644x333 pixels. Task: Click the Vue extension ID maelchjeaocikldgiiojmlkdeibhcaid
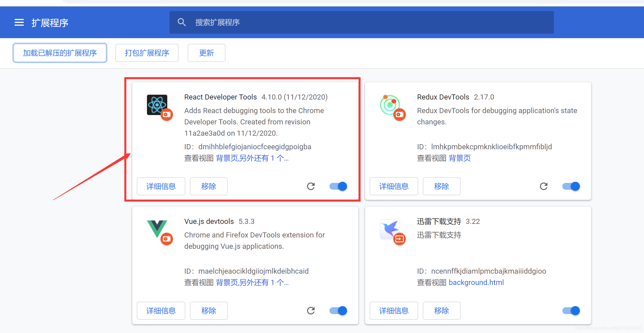[253, 271]
